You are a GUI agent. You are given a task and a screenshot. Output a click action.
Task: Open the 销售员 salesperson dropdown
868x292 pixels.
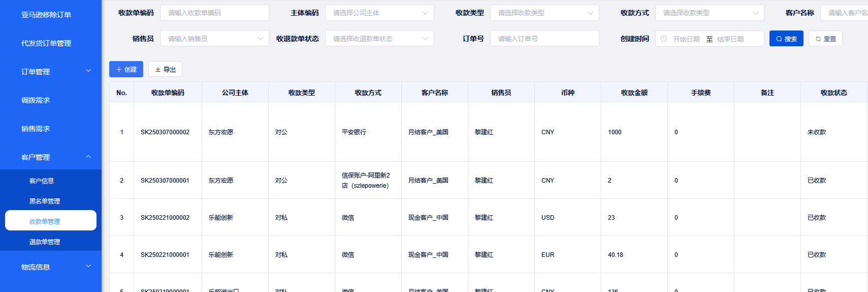pyautogui.click(x=214, y=39)
